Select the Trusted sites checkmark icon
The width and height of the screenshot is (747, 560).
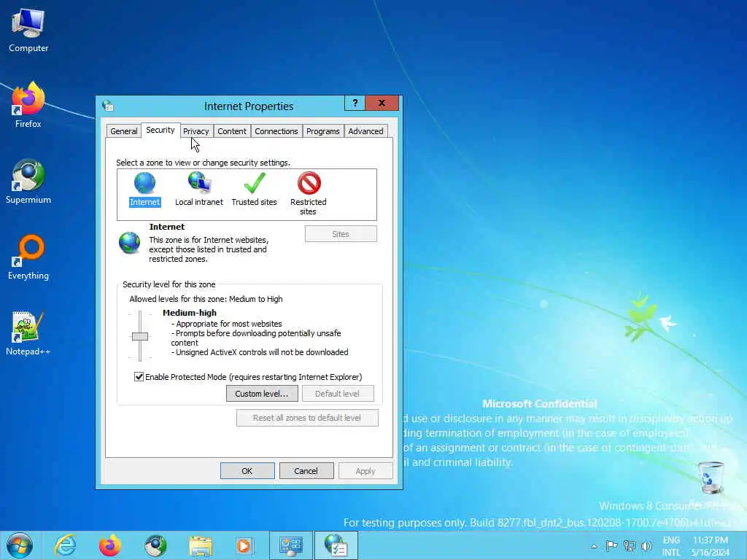[255, 183]
